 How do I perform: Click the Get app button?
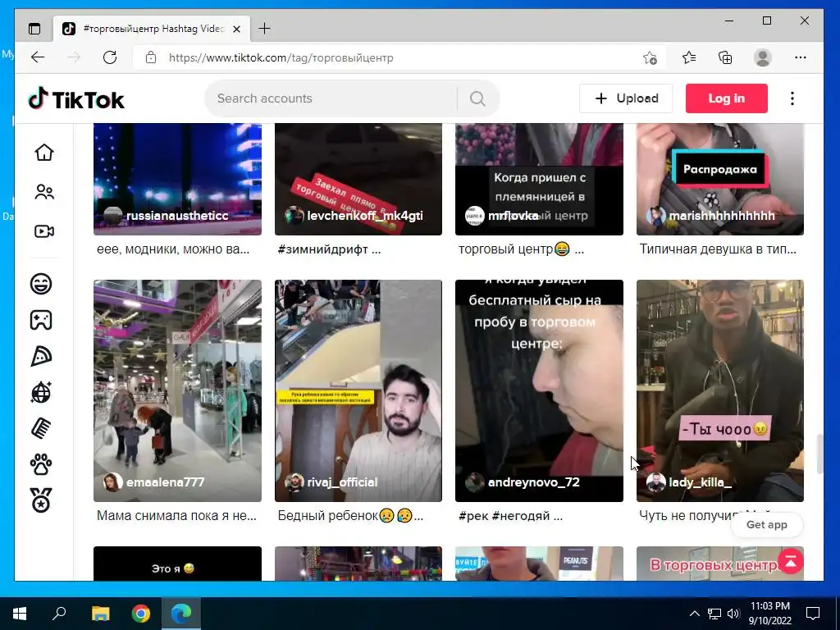[x=767, y=525]
